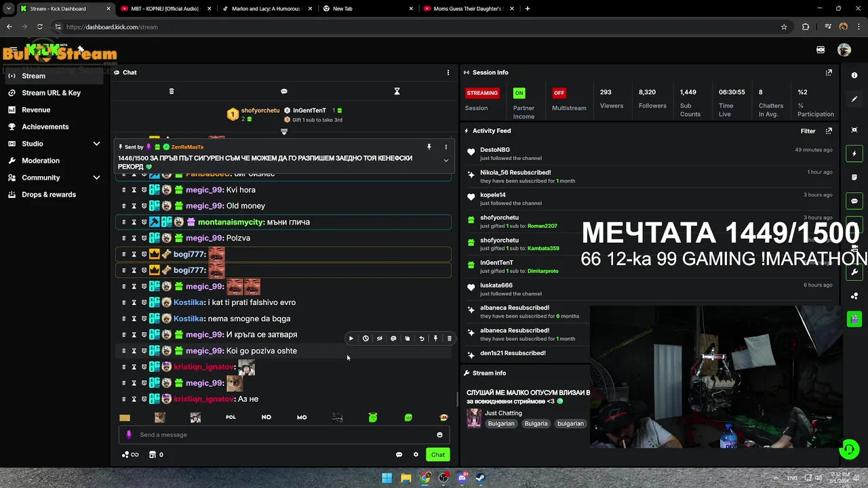
Task: Delete the 'Old money' chat message
Action: (x=123, y=206)
